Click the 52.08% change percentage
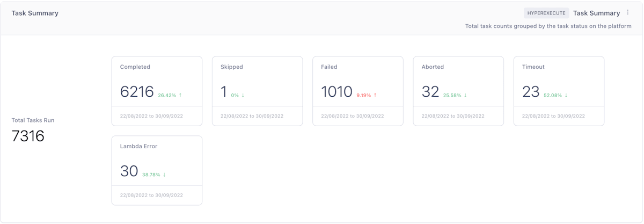 coord(553,95)
